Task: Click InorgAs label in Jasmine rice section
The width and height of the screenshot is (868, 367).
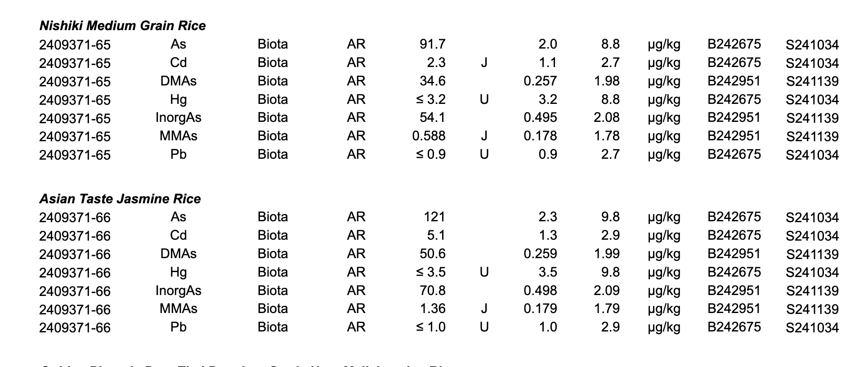Action: [178, 291]
